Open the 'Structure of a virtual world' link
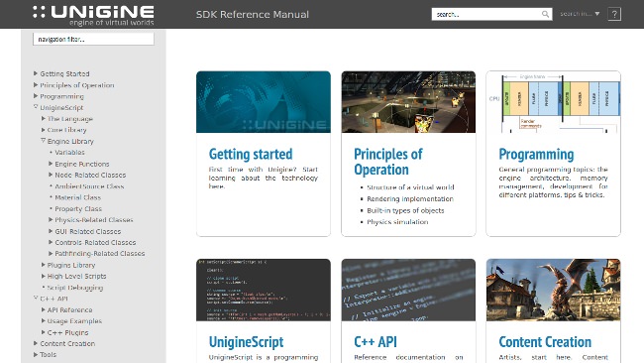 point(410,187)
